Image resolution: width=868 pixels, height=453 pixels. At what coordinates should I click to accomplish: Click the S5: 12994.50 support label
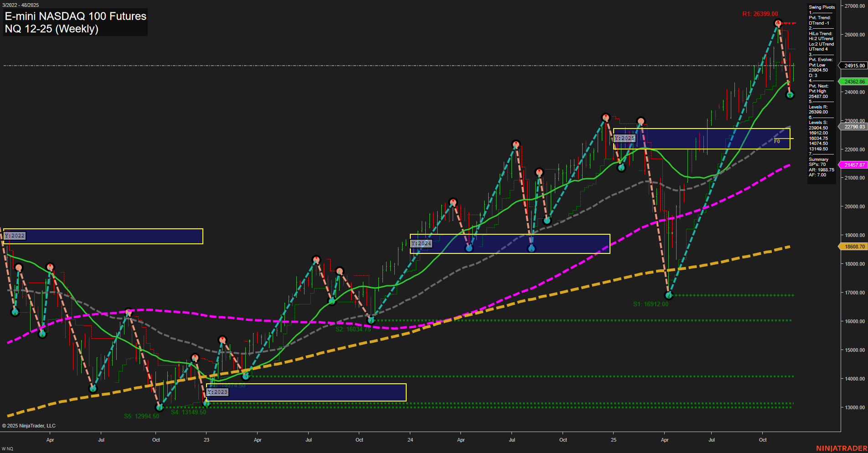(x=141, y=416)
